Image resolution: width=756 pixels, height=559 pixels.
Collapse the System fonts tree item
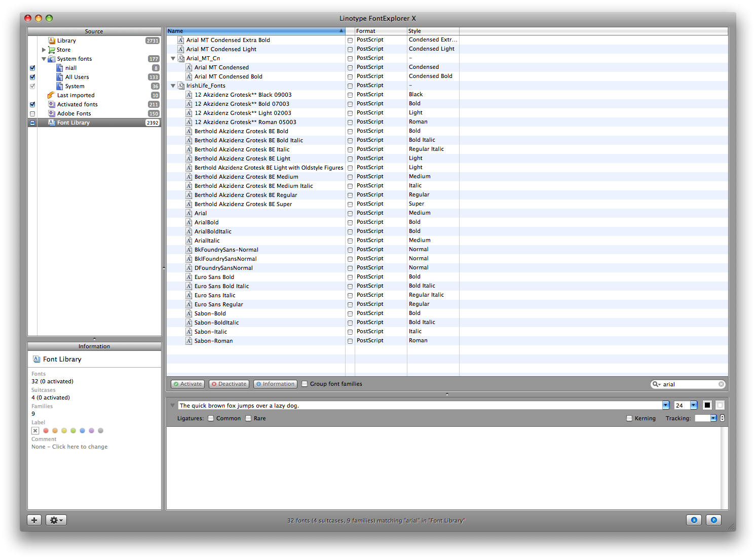pos(44,59)
